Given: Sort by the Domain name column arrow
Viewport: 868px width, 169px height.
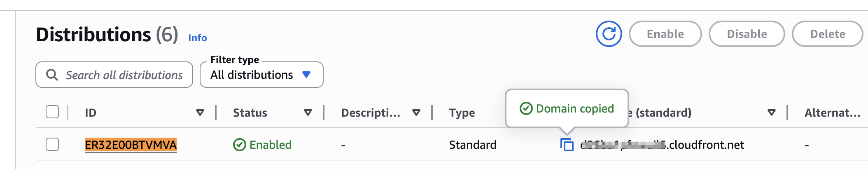Looking at the screenshot, I should [x=772, y=113].
